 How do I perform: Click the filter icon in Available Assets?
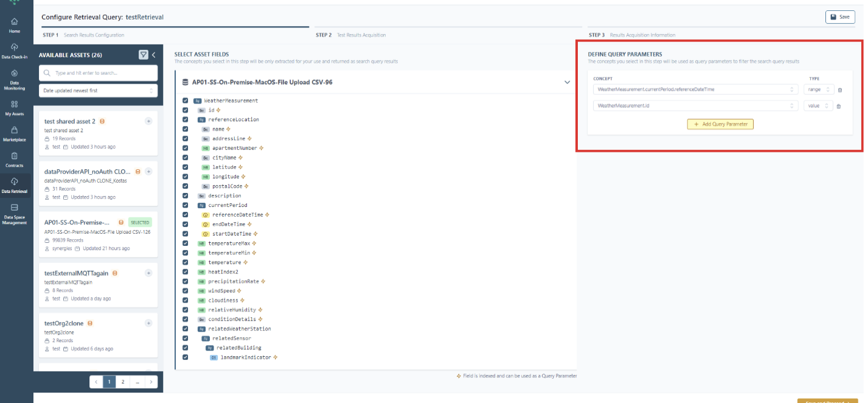143,55
